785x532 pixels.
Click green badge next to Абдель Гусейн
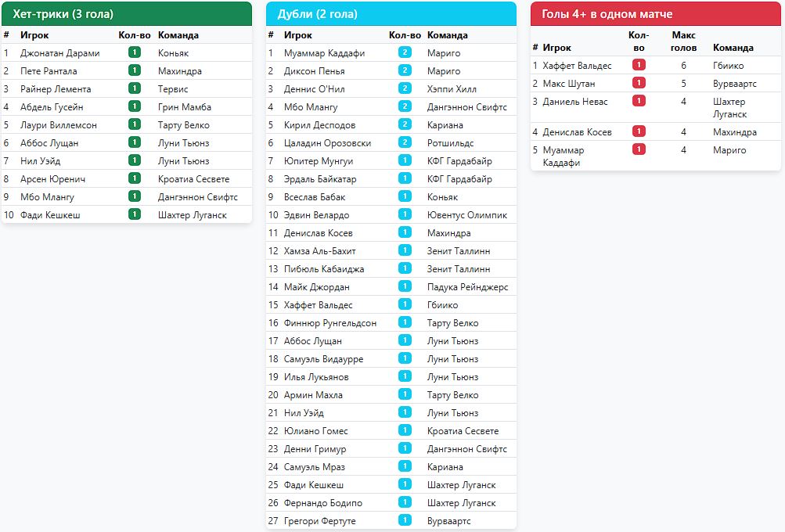click(x=135, y=107)
